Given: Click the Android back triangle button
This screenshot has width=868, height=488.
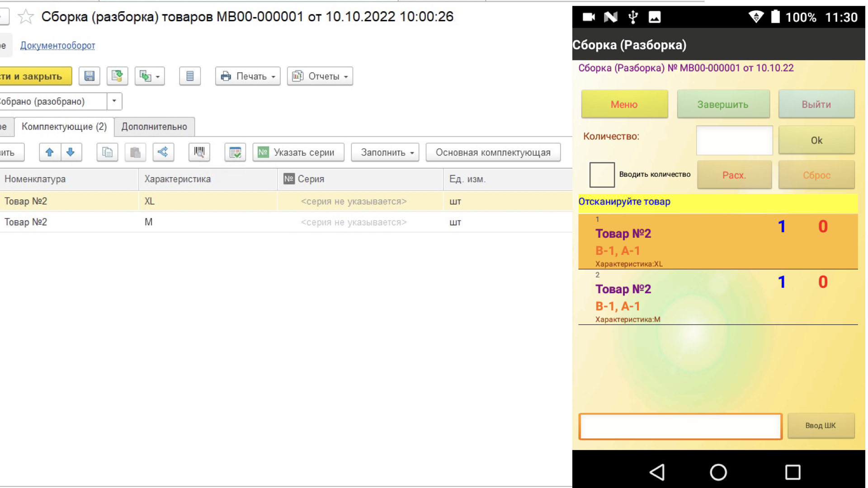Looking at the screenshot, I should coord(657,472).
